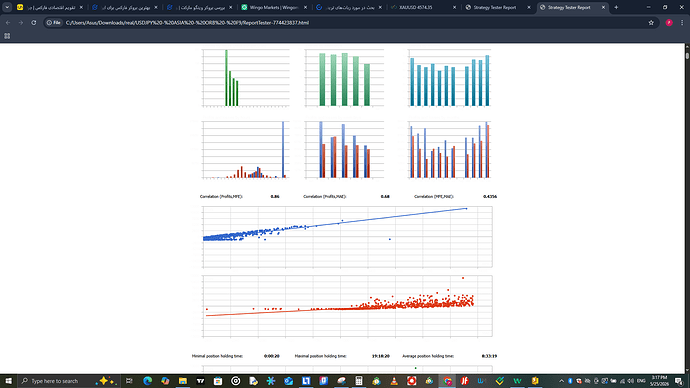This screenshot has height=388, width=690.
Task: Open the Chrome profile avatar
Action: point(669,22)
